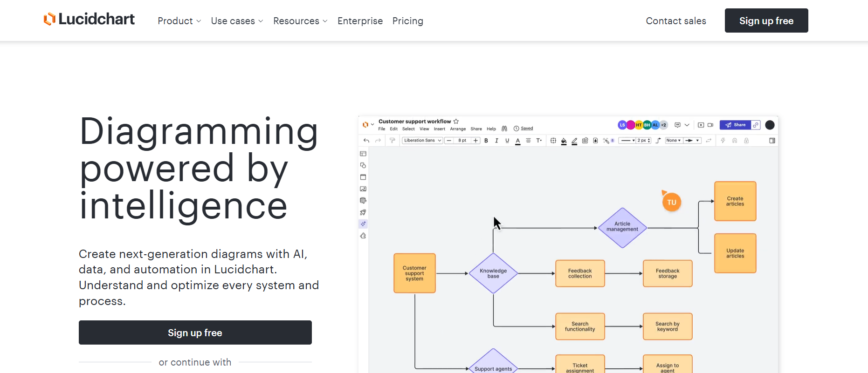Open the comments speech bubble icon
The image size is (868, 373).
(x=678, y=125)
